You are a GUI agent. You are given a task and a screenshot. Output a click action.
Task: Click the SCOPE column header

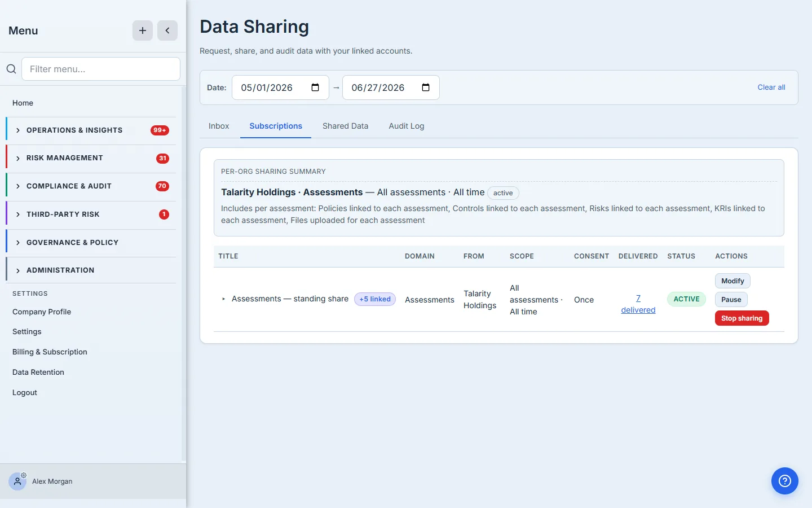(522, 256)
